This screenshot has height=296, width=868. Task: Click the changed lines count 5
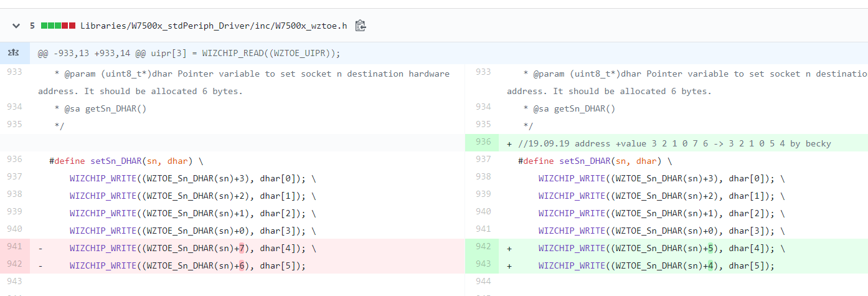point(32,26)
